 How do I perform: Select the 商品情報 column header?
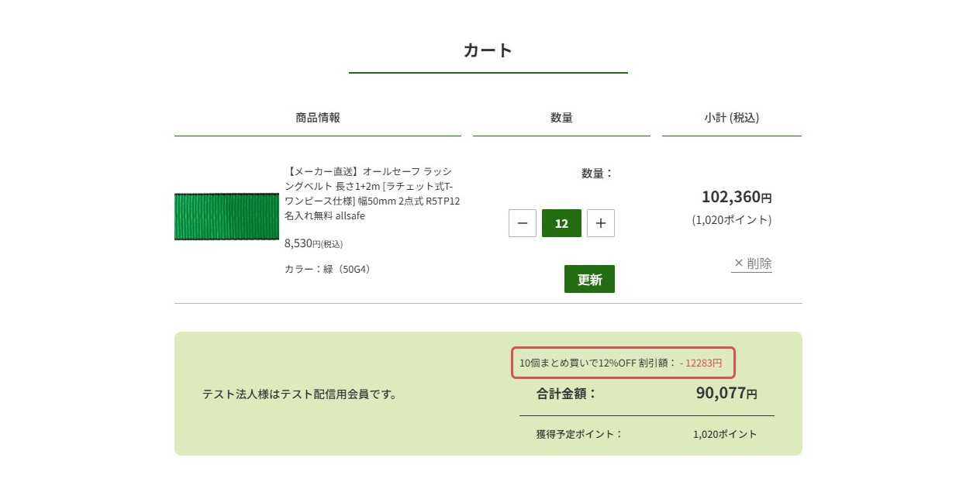tap(317, 118)
